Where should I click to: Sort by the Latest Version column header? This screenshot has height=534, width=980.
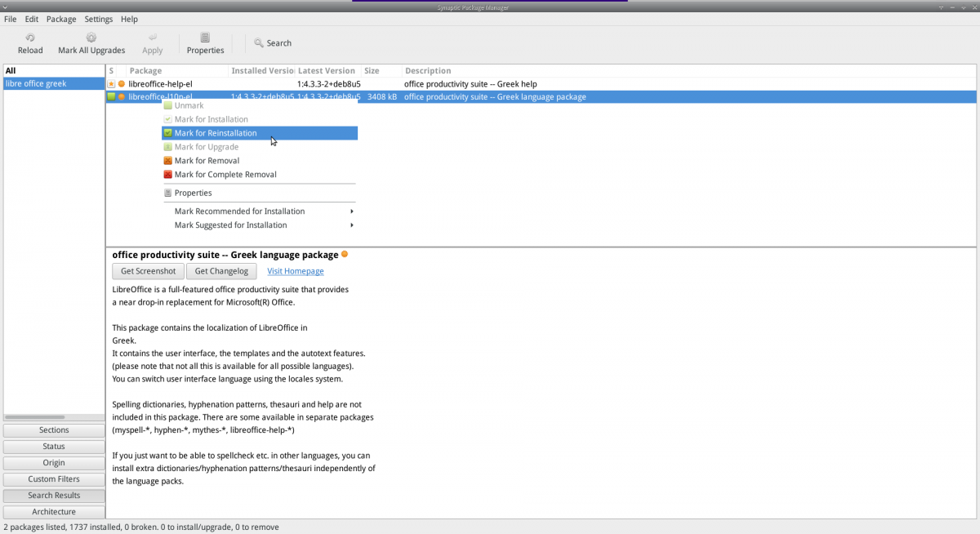[x=328, y=71]
